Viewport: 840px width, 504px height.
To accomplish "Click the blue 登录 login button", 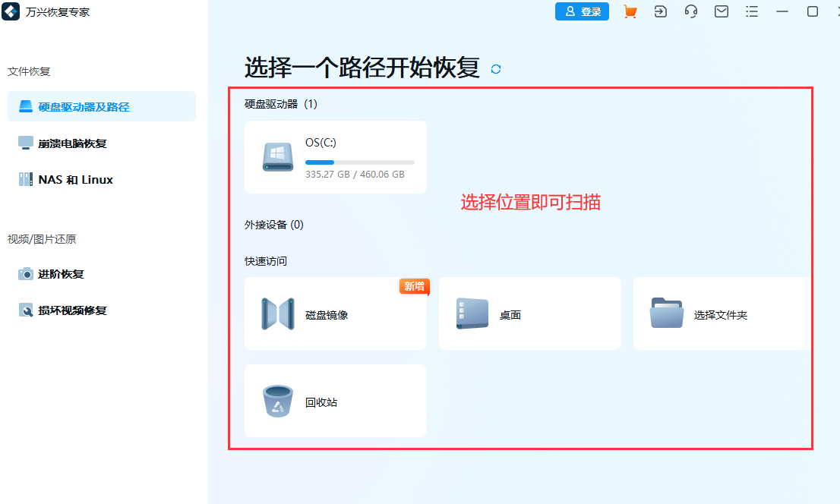I will [x=582, y=11].
